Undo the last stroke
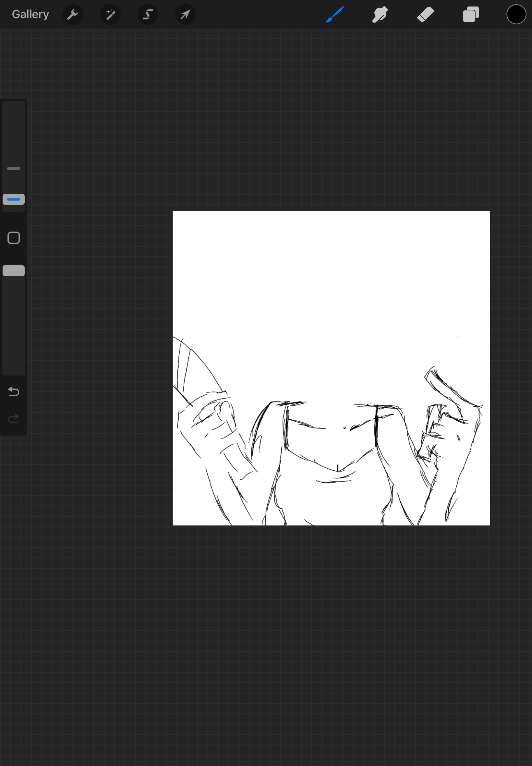This screenshot has width=532, height=766. 14,391
